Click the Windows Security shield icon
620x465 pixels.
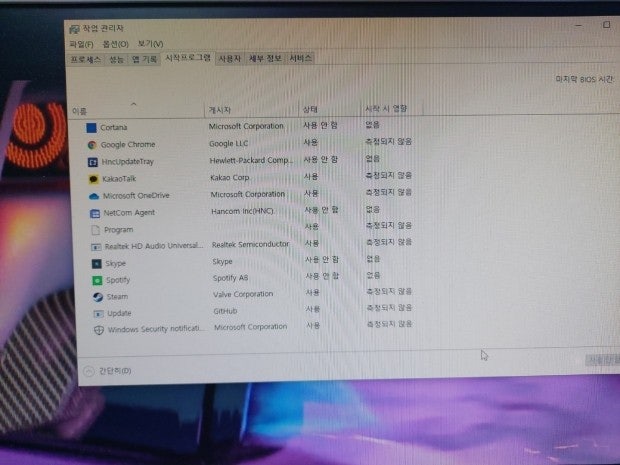(x=99, y=330)
